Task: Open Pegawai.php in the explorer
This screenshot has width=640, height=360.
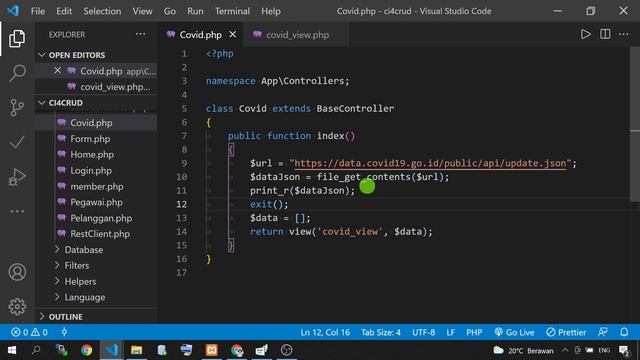Action: (x=96, y=202)
